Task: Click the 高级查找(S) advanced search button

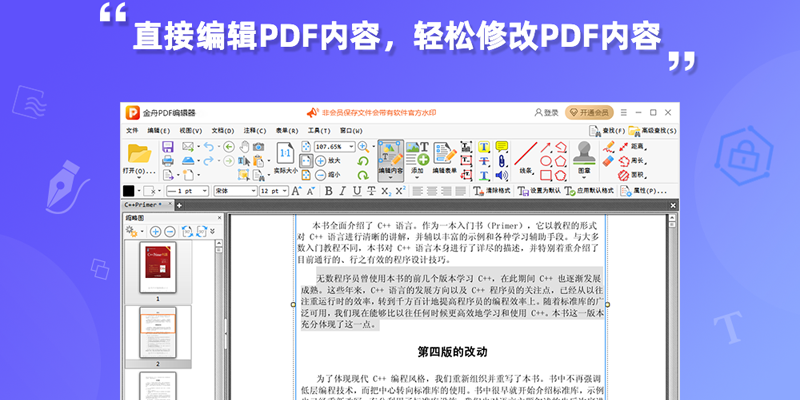Action: point(653,131)
